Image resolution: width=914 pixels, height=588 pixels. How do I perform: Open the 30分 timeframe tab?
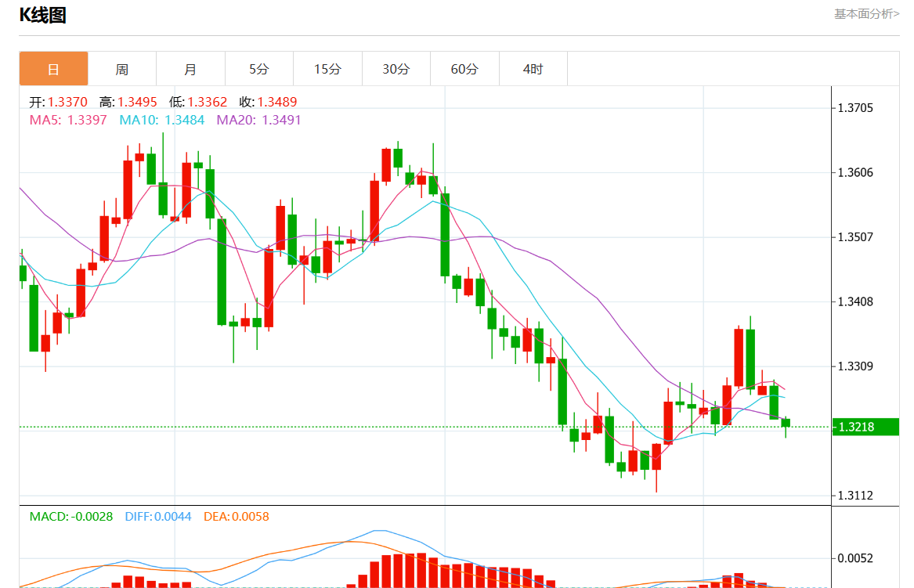click(396, 69)
